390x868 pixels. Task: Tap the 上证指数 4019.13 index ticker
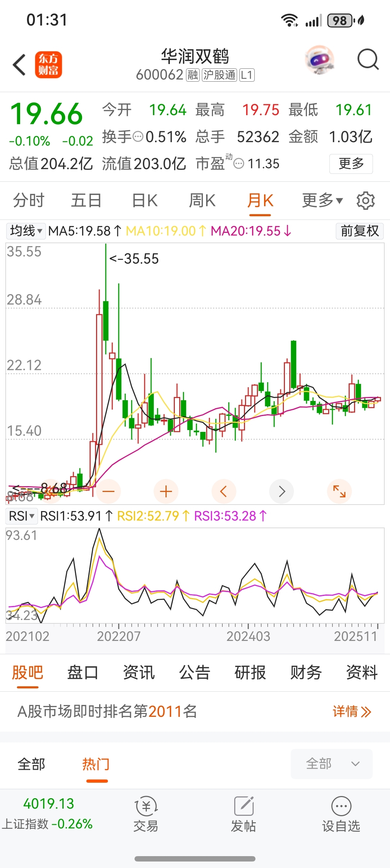(47, 814)
